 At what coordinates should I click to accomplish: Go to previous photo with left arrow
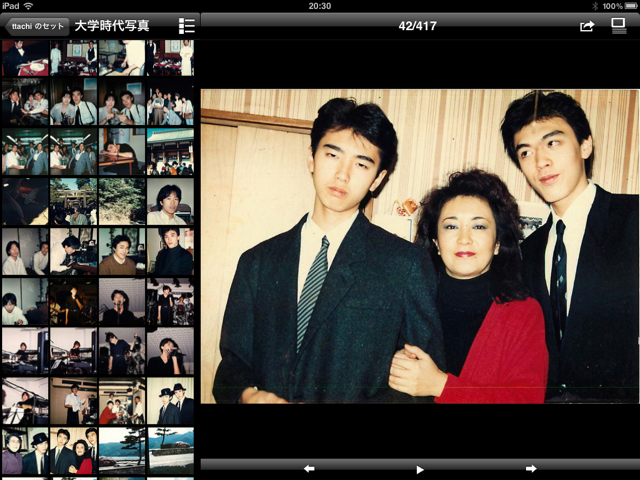[309, 468]
